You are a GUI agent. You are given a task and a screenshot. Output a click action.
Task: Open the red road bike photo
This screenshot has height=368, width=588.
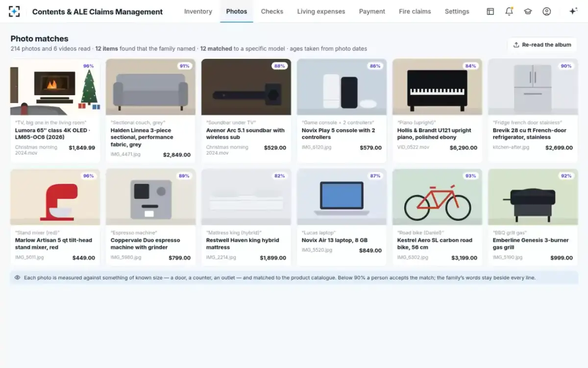pyautogui.click(x=438, y=197)
